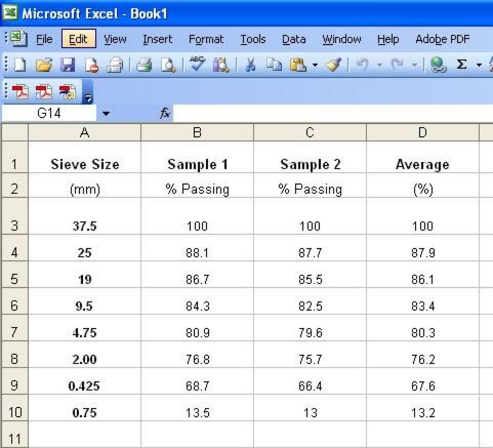Run the spelling checker

point(197,64)
